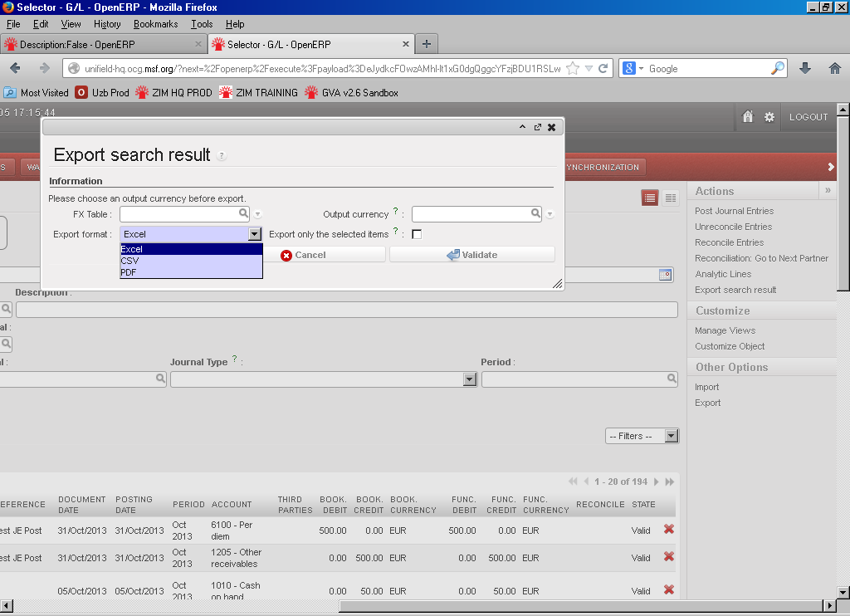Go to next page of results
850x616 pixels.
(x=656, y=482)
